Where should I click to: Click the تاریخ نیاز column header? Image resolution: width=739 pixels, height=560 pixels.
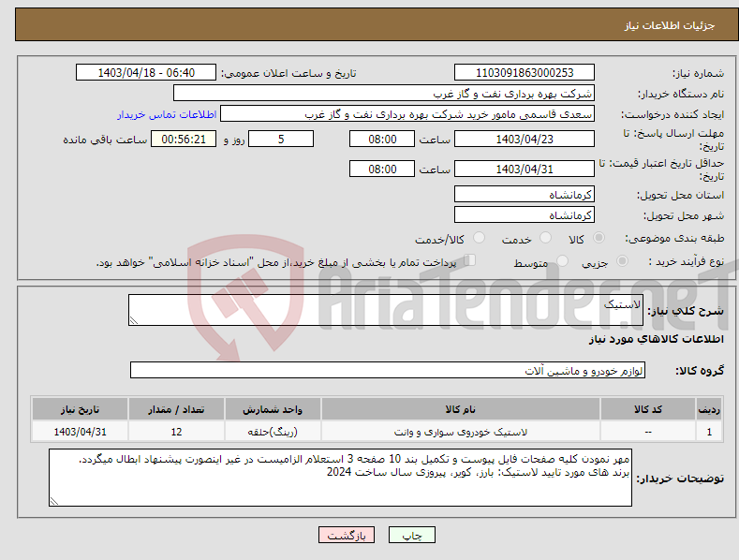pyautogui.click(x=81, y=409)
